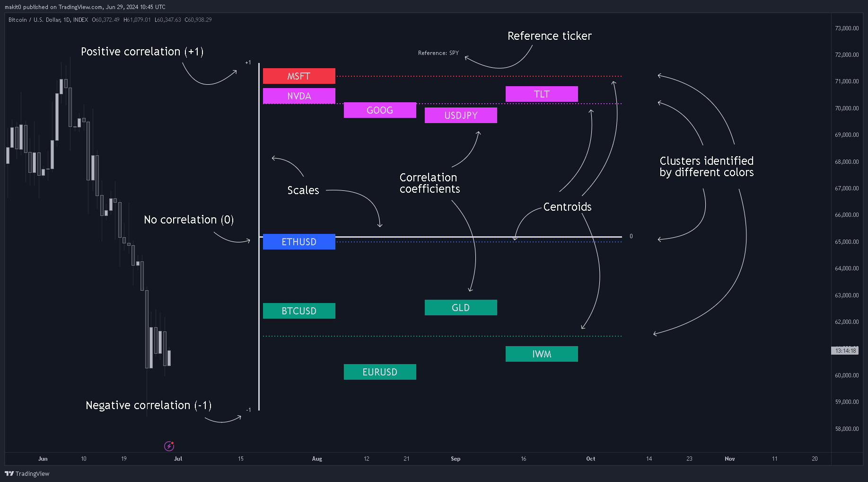The image size is (868, 482).
Task: Click the 'No correlation (0)' annotation
Action: [x=189, y=220]
